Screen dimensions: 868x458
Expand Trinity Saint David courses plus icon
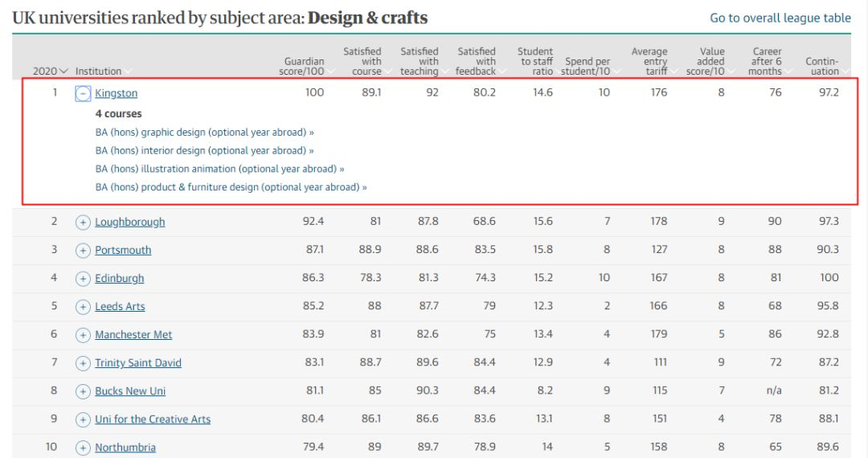coord(83,363)
